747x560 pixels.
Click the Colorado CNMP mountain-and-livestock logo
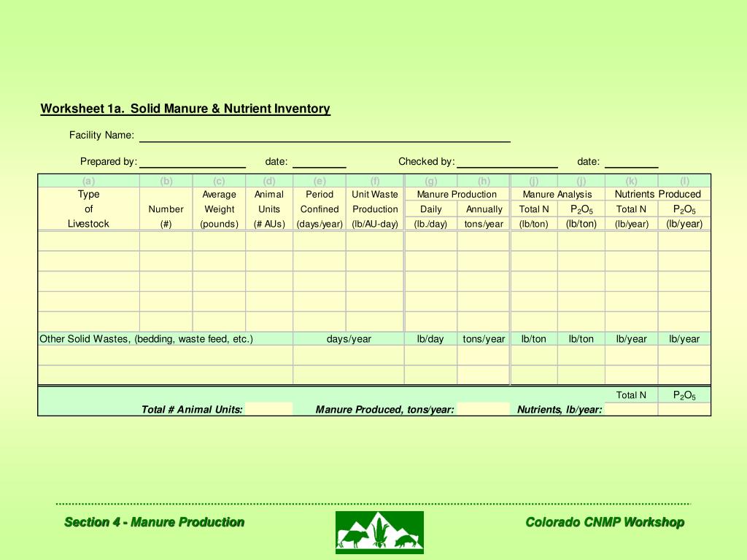(379, 532)
